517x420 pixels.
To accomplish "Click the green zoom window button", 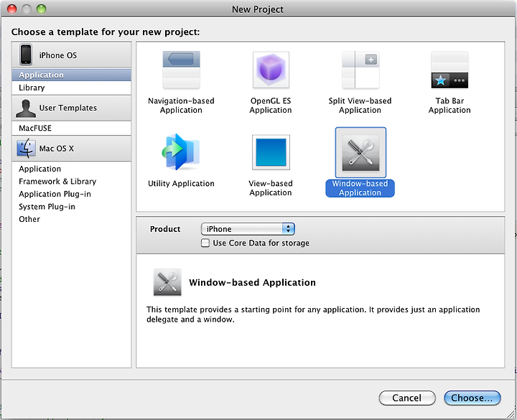I will [x=41, y=9].
